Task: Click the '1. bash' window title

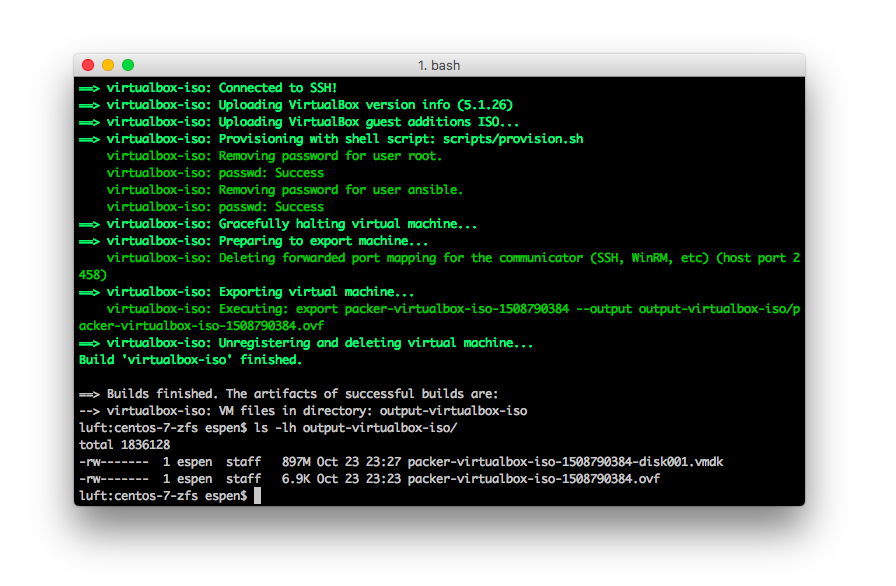Action: (x=439, y=66)
